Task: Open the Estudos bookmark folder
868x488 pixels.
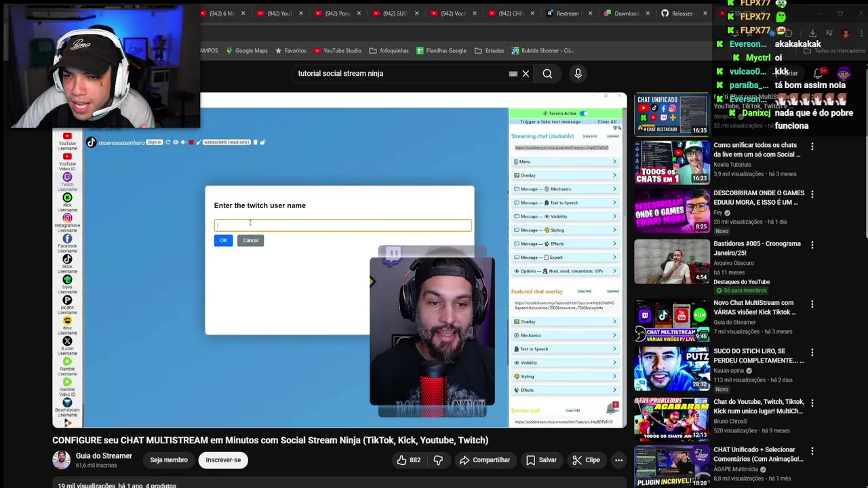Action: 489,50
